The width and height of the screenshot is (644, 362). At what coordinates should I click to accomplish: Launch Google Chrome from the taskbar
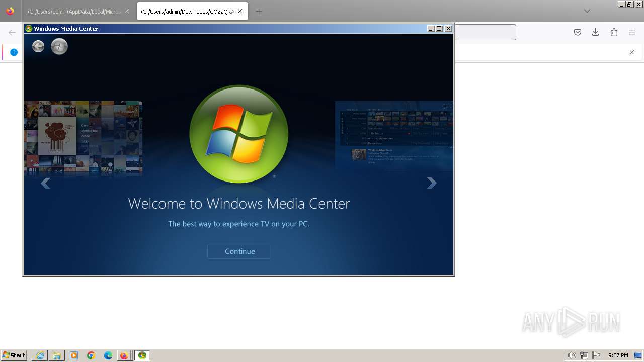click(91, 355)
